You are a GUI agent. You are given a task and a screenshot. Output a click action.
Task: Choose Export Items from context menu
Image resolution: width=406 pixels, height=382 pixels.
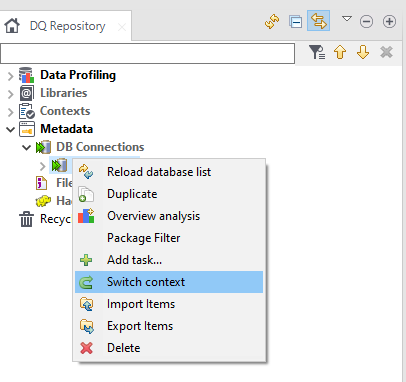pos(169,326)
